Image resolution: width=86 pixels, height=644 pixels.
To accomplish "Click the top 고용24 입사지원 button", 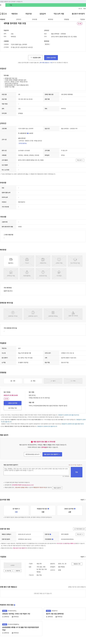I will pyautogui.click(x=51, y=58).
